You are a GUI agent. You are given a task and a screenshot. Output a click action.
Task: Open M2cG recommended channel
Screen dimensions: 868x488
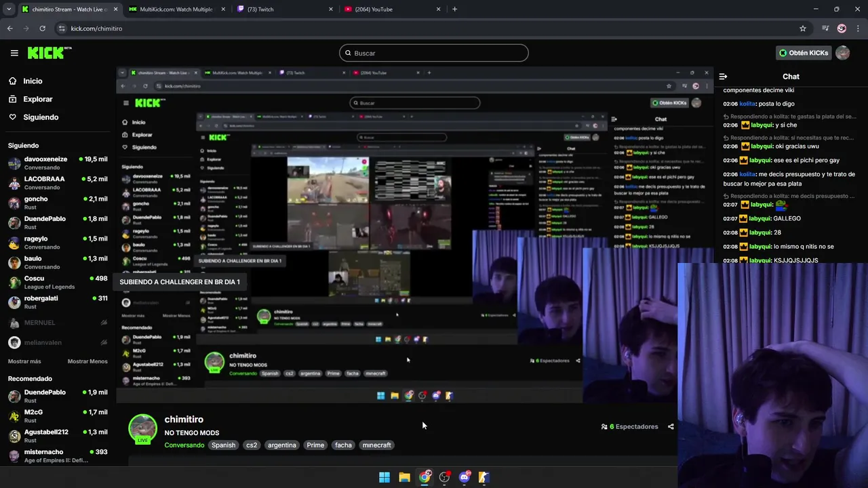point(58,416)
